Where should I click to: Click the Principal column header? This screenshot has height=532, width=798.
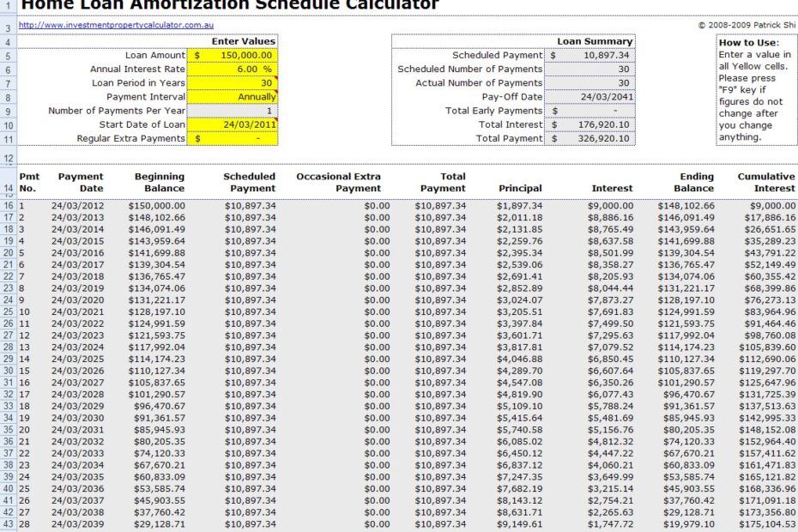pos(520,188)
